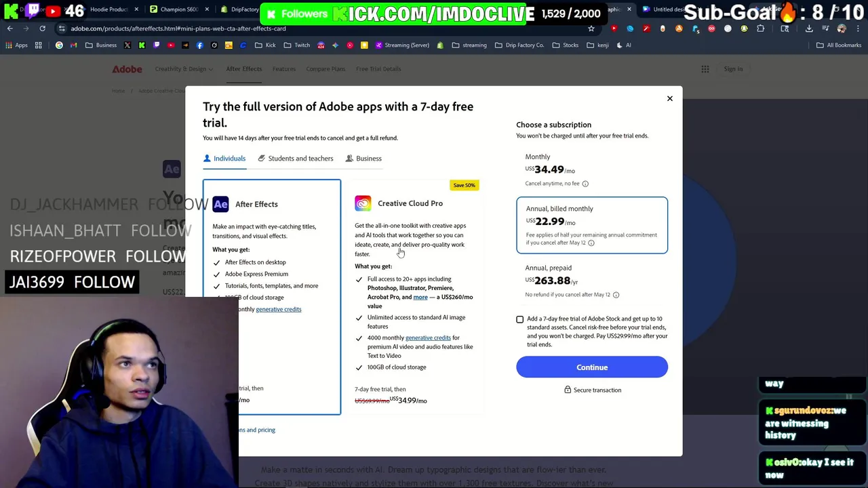Viewport: 868px width, 488px height.
Task: Click Sign in on Adobe header
Action: (733, 69)
